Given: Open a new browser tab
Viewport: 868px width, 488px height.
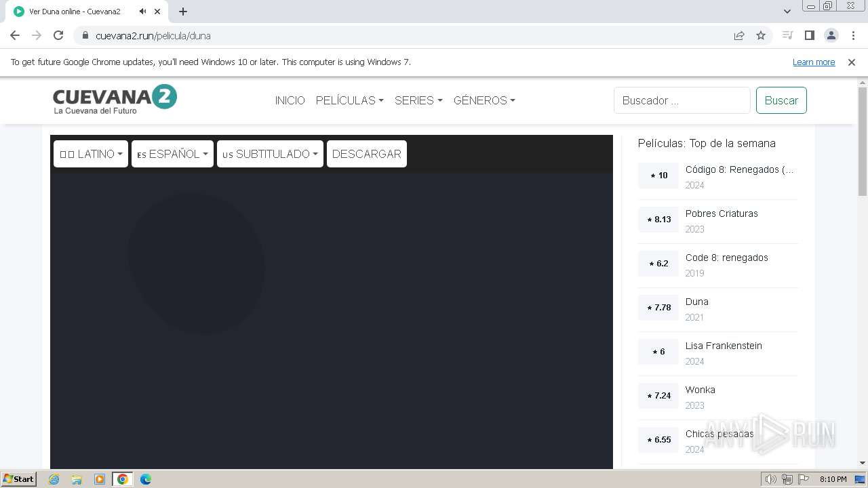Looking at the screenshot, I should coord(183,12).
